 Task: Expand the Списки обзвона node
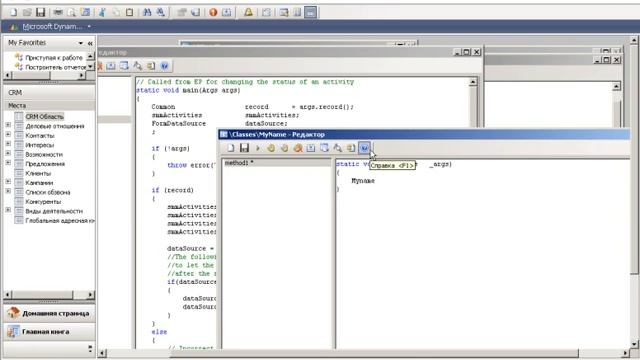coord(8,191)
